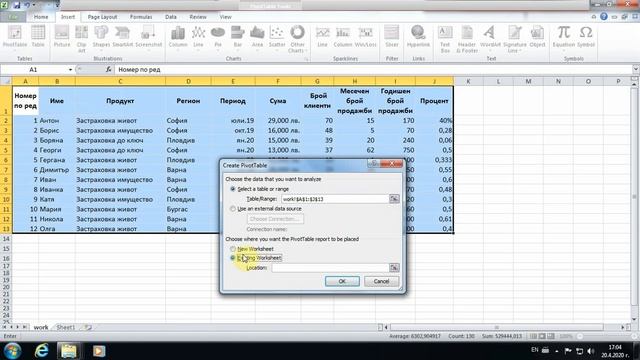Open the Windows Start menu
Screen dimensions: 640x360
pyautogui.click(x=12, y=351)
